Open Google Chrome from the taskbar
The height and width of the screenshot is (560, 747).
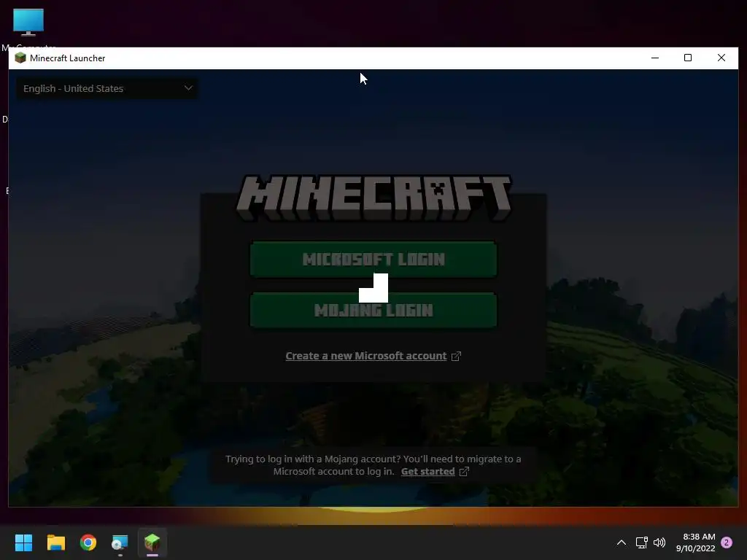point(88,542)
